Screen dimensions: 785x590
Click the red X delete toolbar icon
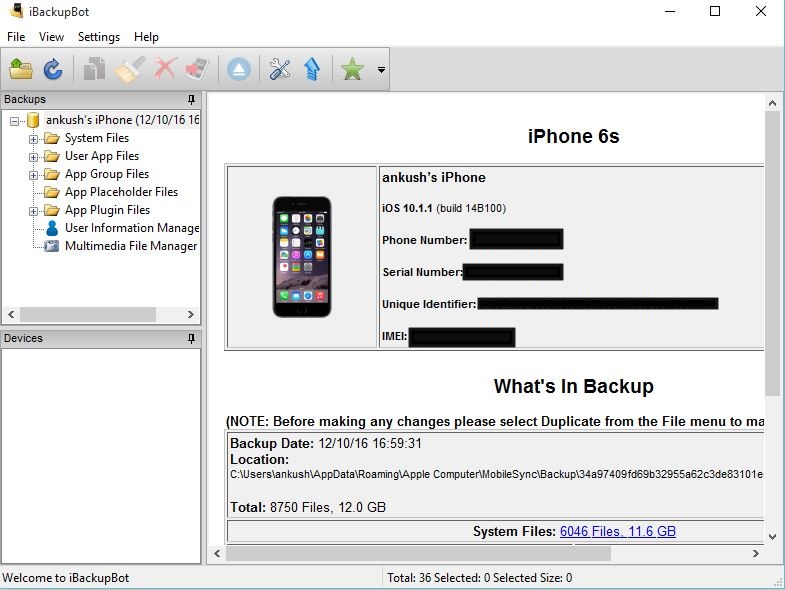tap(165, 69)
